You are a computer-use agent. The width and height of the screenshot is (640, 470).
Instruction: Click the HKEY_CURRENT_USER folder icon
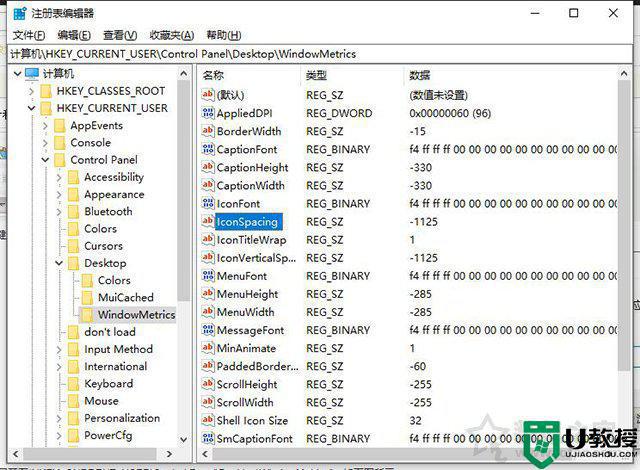(46, 108)
